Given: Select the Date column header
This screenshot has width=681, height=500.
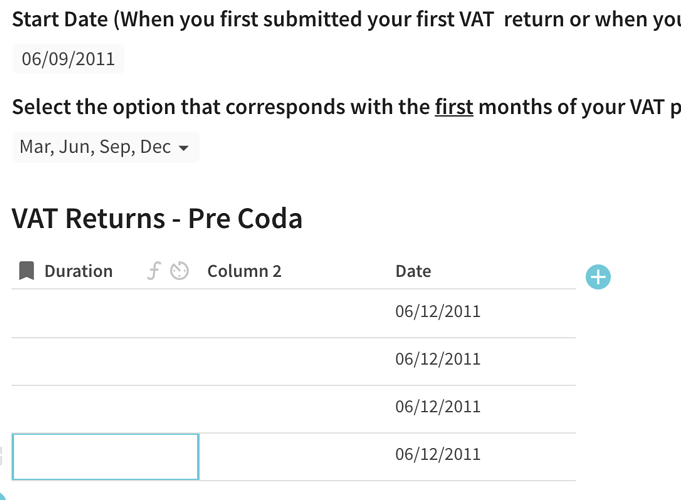Looking at the screenshot, I should click(x=413, y=271).
